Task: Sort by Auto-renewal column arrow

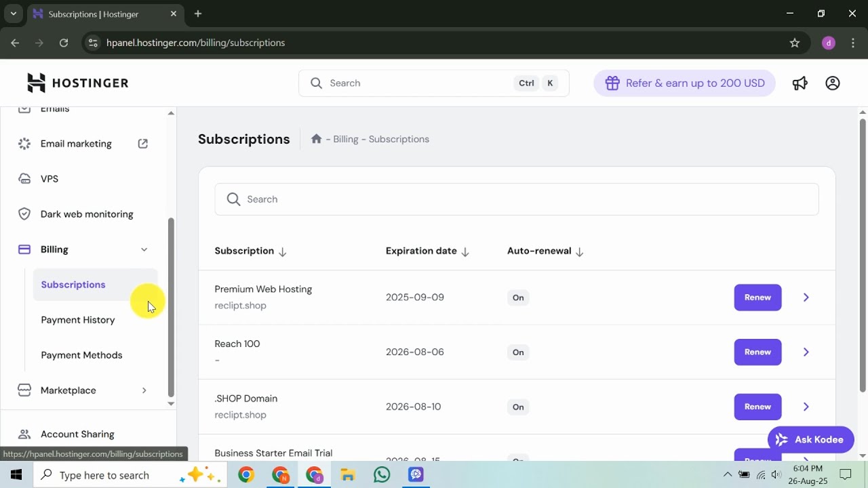Action: coord(580,251)
